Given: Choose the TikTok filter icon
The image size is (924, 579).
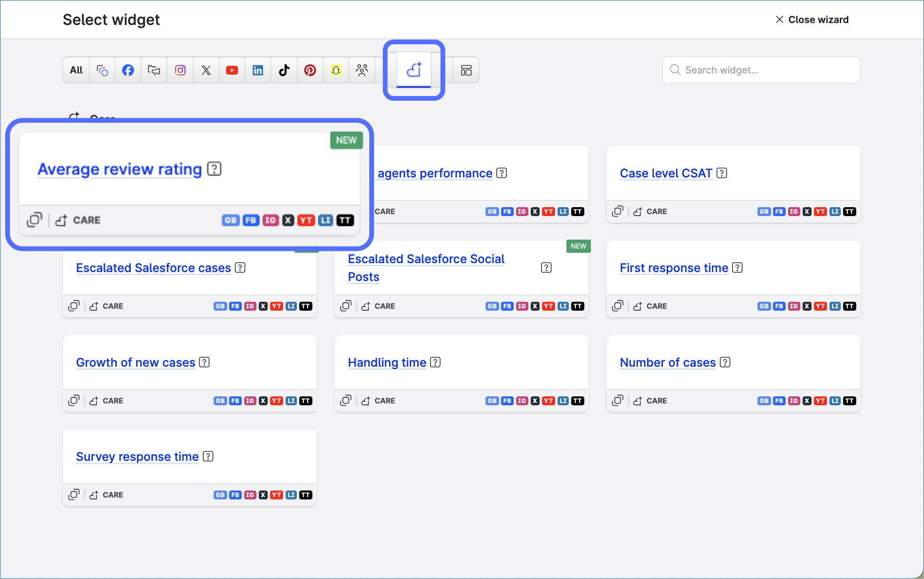Looking at the screenshot, I should click(x=284, y=70).
